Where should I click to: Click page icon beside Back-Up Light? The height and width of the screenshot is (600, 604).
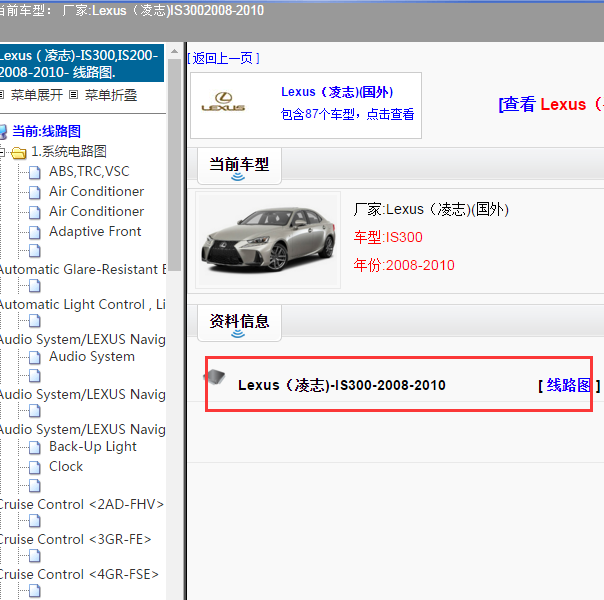(35, 448)
